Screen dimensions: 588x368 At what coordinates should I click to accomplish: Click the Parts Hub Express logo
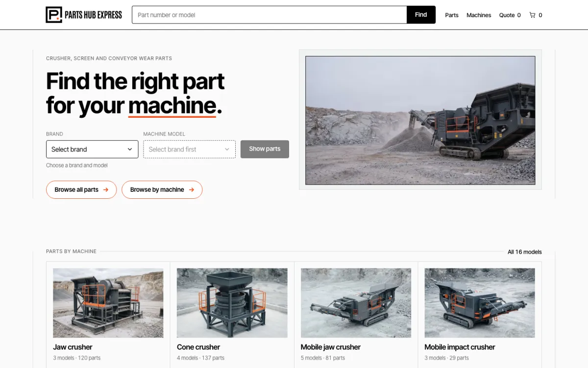[x=84, y=15]
